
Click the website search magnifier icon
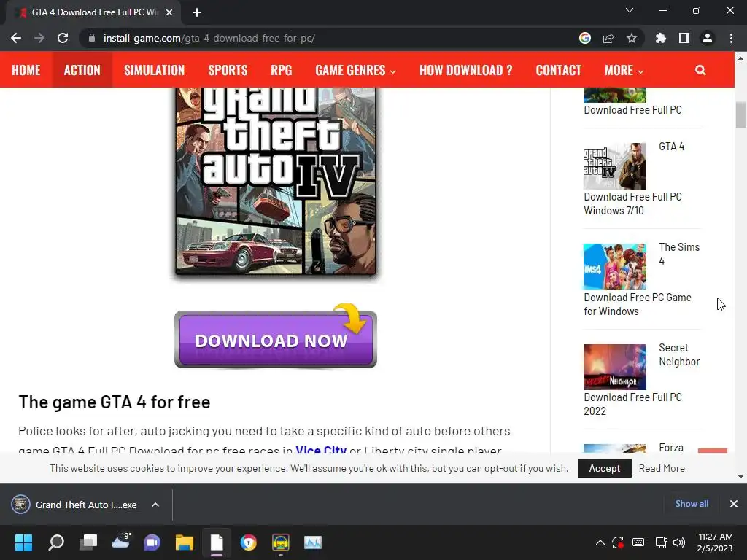click(x=700, y=70)
